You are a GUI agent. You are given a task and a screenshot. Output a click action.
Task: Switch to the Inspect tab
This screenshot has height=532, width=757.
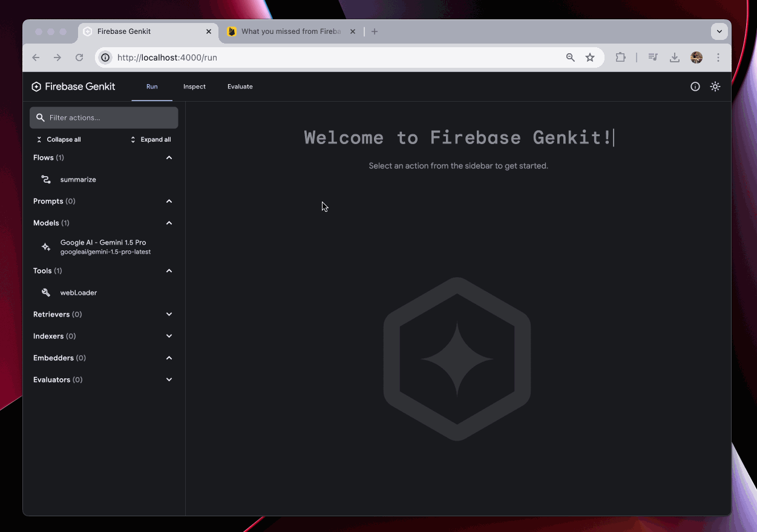(x=194, y=87)
